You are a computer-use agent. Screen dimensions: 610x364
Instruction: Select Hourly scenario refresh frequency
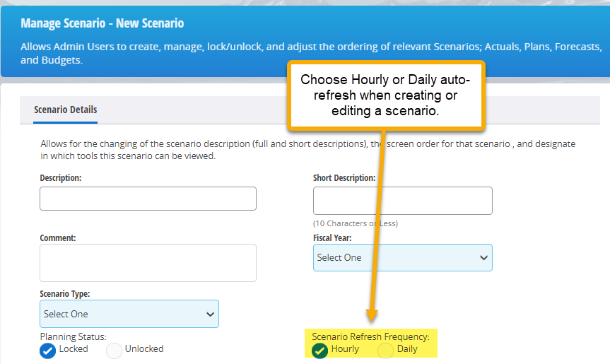pos(319,351)
